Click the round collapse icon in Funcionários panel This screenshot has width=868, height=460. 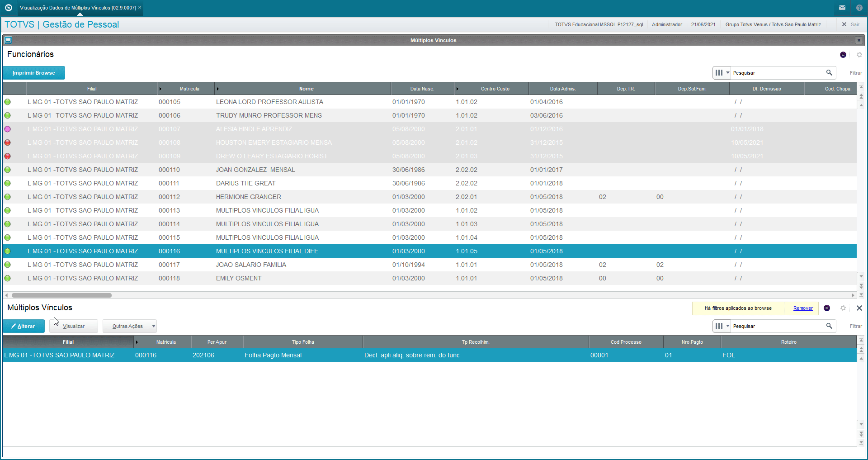coord(843,55)
